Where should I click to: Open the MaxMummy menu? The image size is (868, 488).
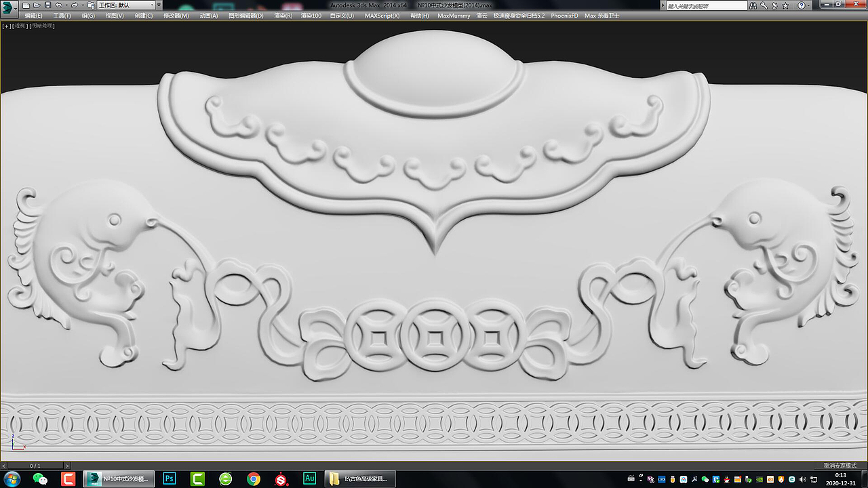454,16
